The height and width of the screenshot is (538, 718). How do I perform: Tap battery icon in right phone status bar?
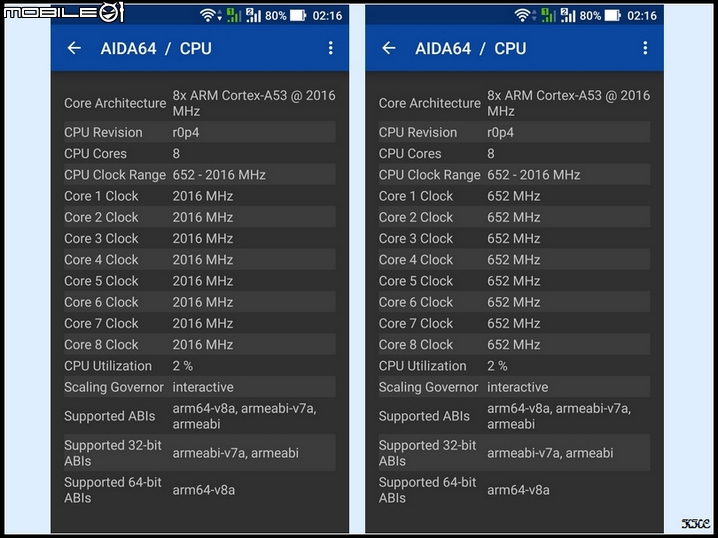[612, 16]
